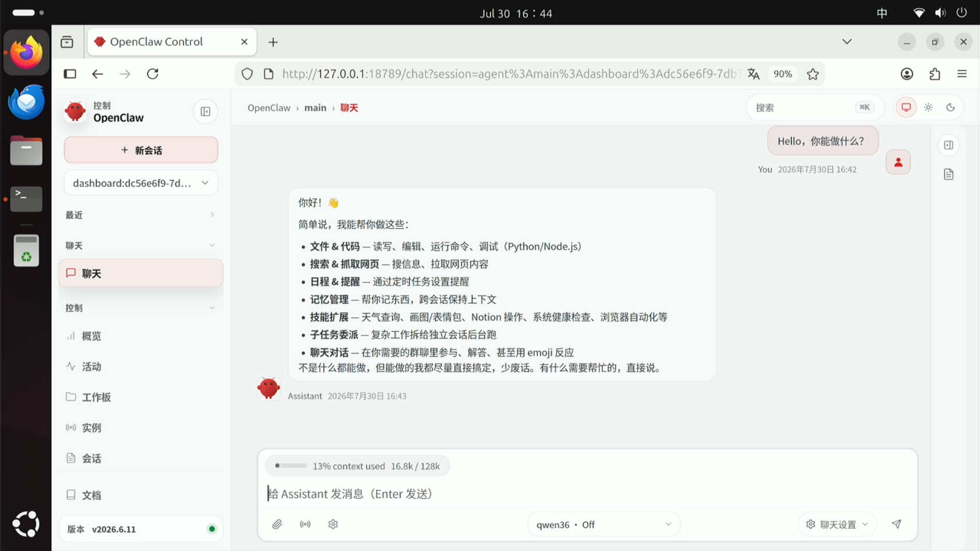Focus the 搜索 search field

click(814, 107)
